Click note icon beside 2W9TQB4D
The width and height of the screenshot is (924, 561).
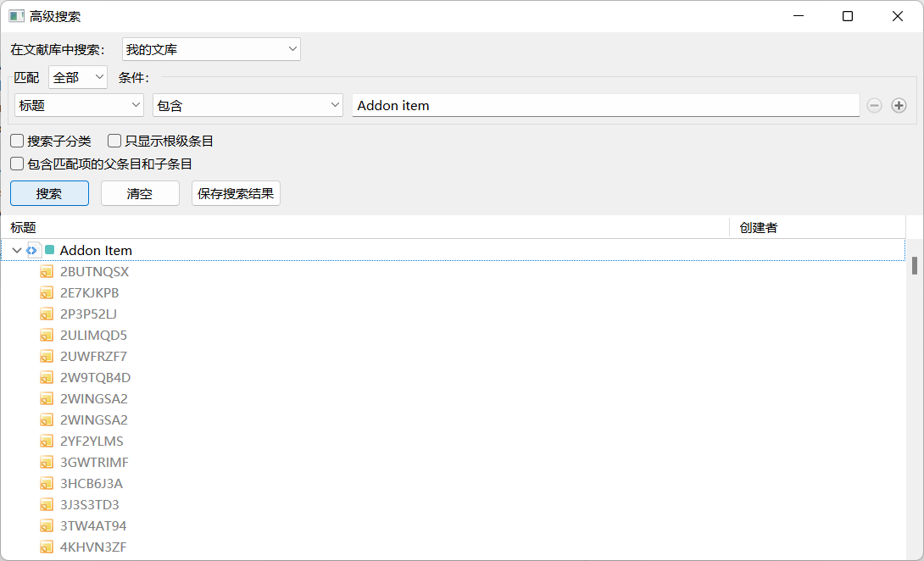(x=47, y=378)
